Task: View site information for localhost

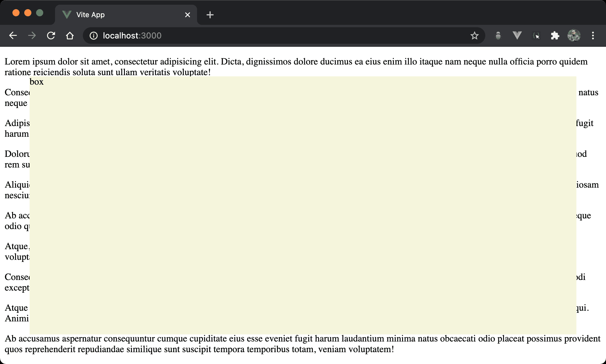Action: [94, 36]
